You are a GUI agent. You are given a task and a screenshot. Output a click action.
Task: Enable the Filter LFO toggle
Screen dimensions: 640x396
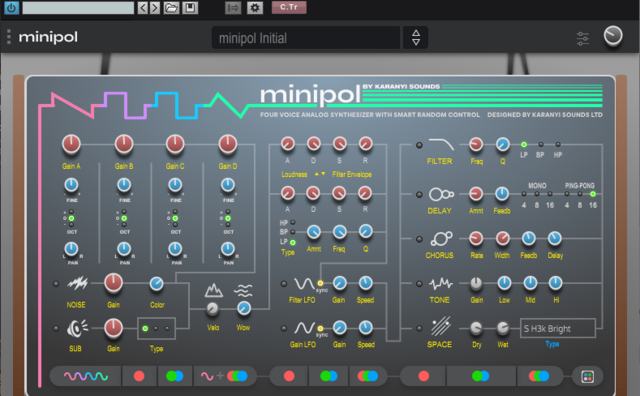[x=284, y=284]
